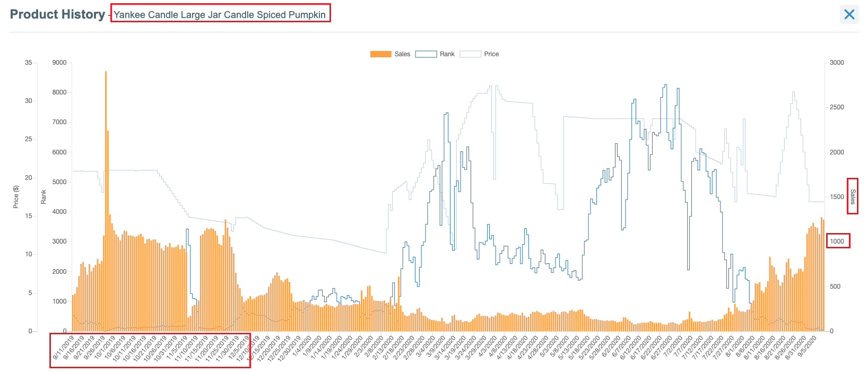
Task: Click the vertical Sales axis title on right
Action: 853,197
